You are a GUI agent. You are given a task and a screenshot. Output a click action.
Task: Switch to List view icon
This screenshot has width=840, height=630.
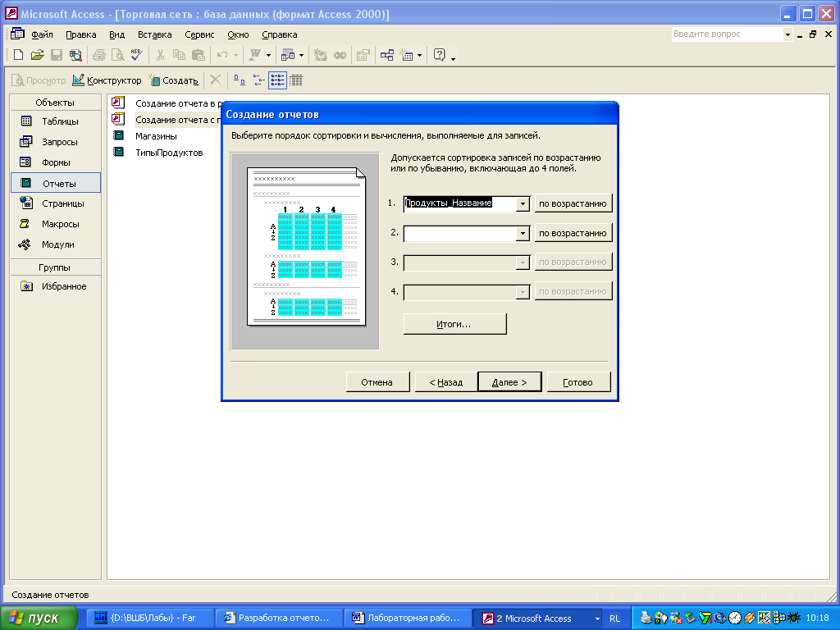pyautogui.click(x=277, y=80)
